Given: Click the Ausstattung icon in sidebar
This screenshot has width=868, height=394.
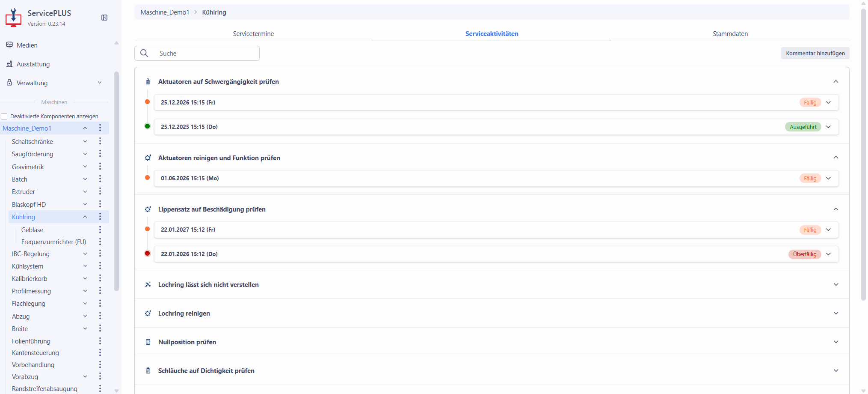Looking at the screenshot, I should coord(9,64).
